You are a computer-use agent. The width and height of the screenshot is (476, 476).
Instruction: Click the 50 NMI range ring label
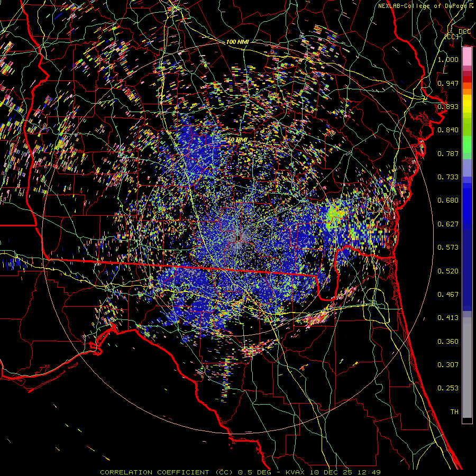pos(237,140)
